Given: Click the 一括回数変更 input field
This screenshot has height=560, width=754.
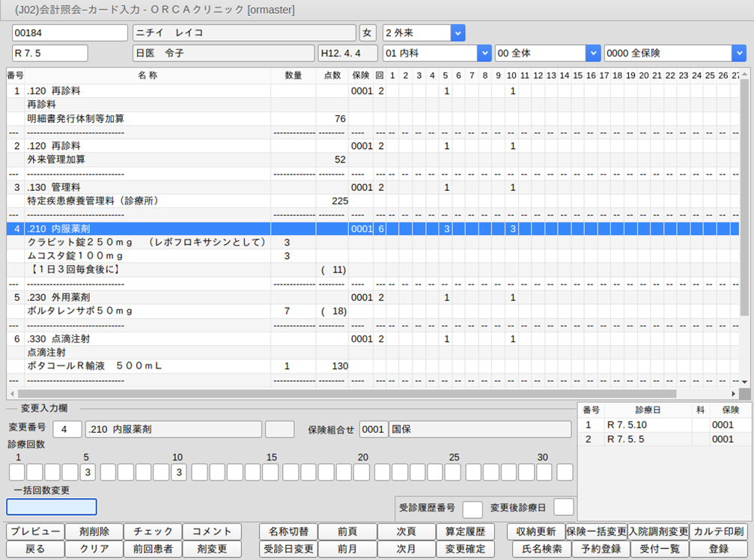Looking at the screenshot, I should [x=52, y=507].
